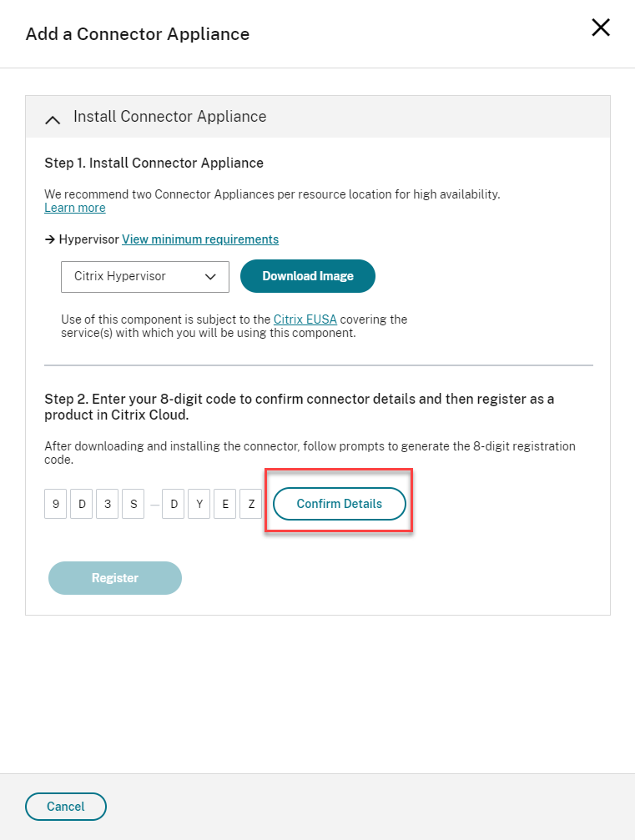Click the first code box containing 9
This screenshot has width=635, height=840.
pos(55,504)
